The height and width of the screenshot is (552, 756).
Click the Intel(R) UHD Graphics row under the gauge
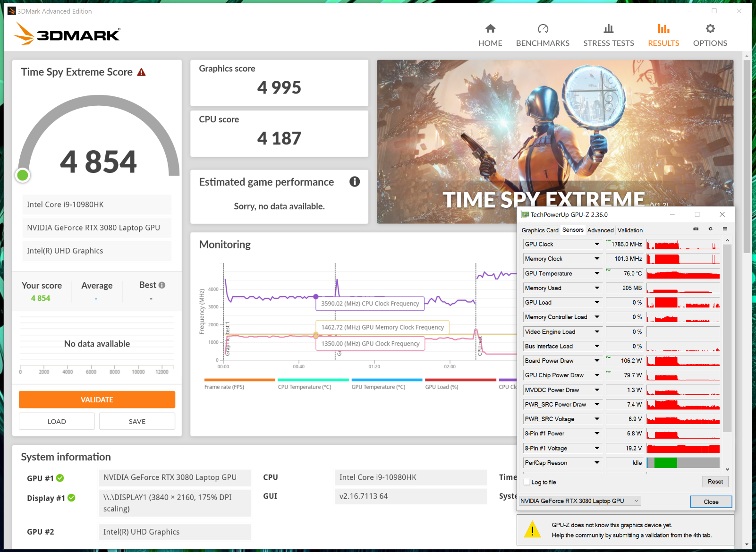97,251
